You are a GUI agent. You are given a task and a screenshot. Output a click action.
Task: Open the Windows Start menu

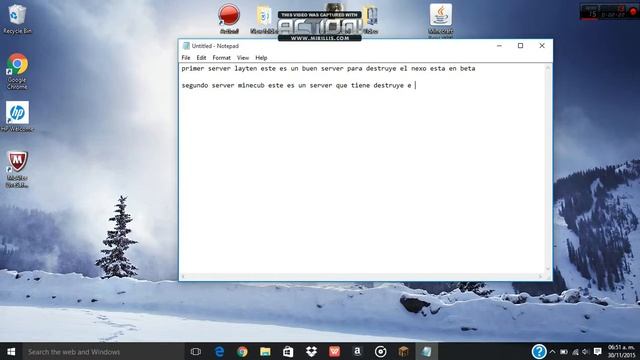(11, 351)
